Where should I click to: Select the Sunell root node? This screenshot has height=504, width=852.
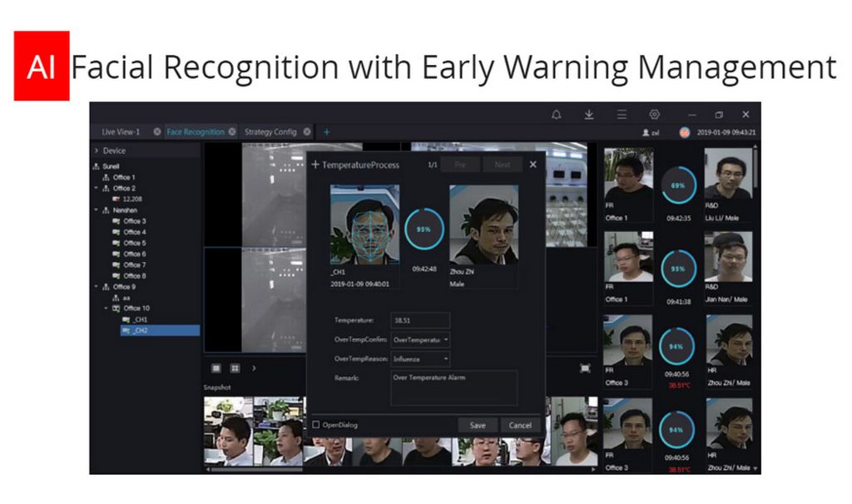click(111, 166)
